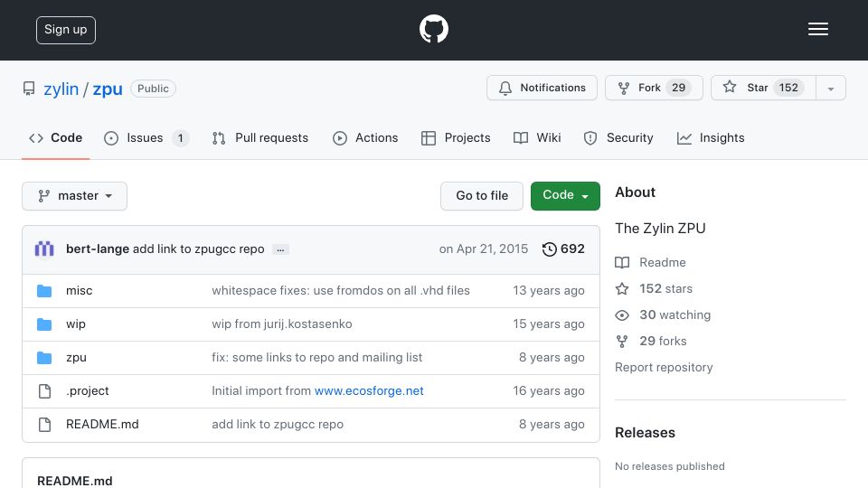Click the README.md file icon

[x=44, y=425]
